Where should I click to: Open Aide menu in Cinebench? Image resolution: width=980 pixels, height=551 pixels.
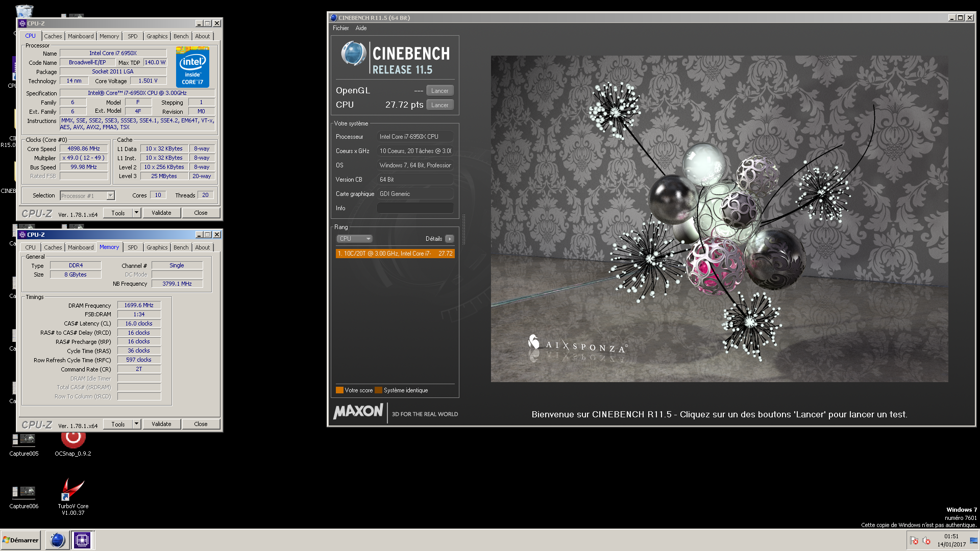361,28
